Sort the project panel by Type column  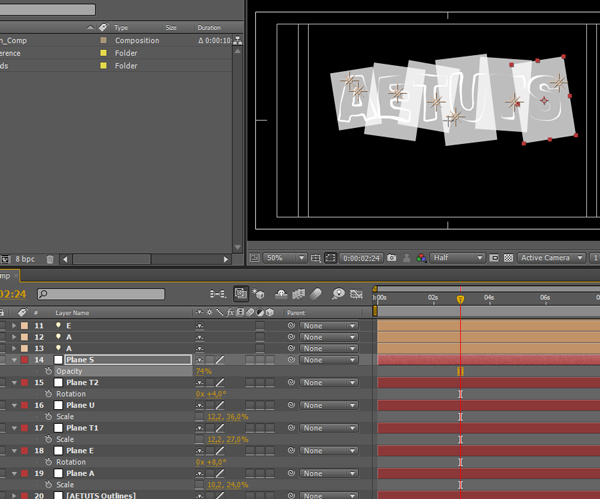[121, 28]
